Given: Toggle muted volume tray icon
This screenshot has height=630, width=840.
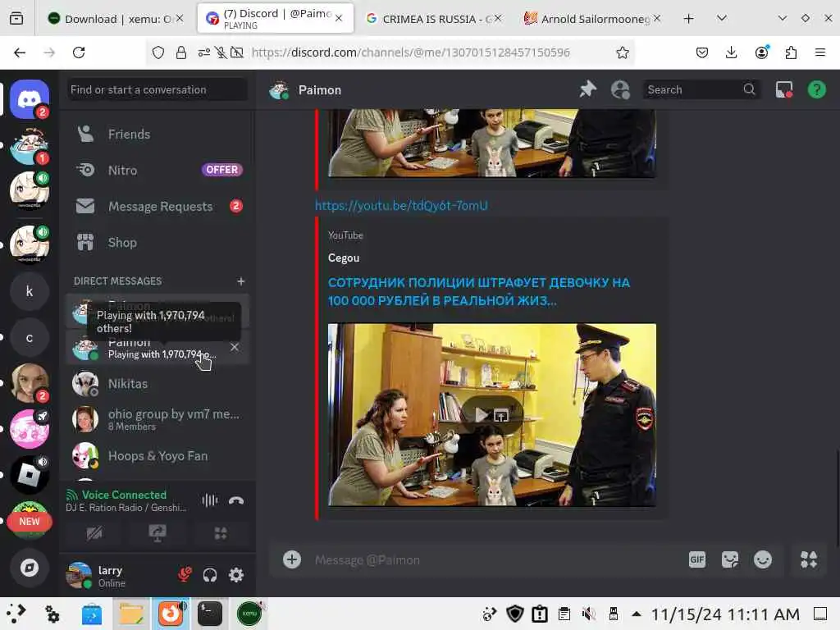Looking at the screenshot, I should pos(589,614).
